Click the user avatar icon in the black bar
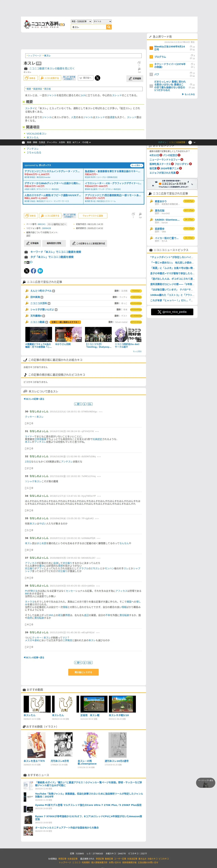217x868 pixels. tap(190, 143)
